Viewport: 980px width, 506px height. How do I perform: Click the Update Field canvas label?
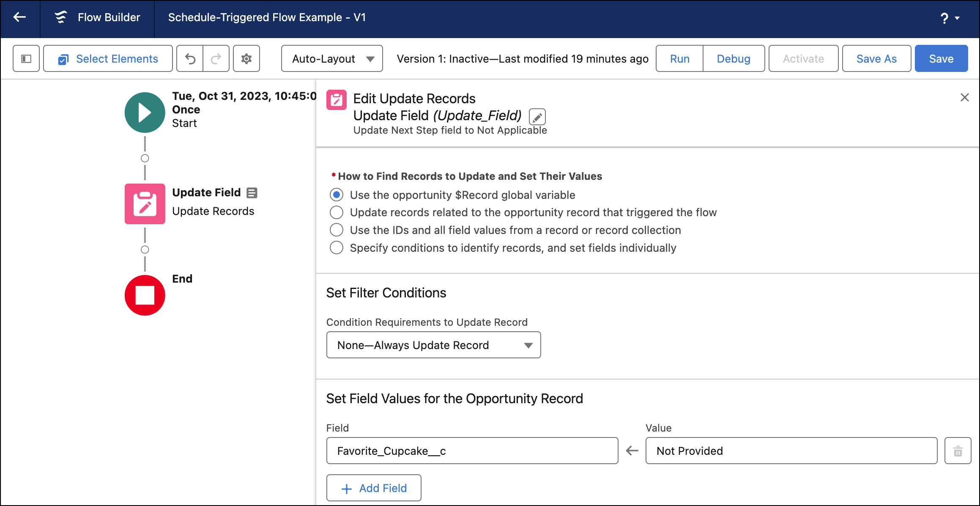[206, 192]
